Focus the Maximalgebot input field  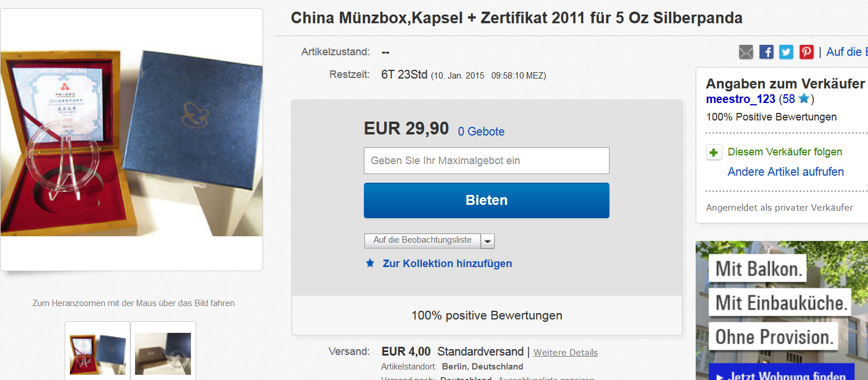click(487, 161)
